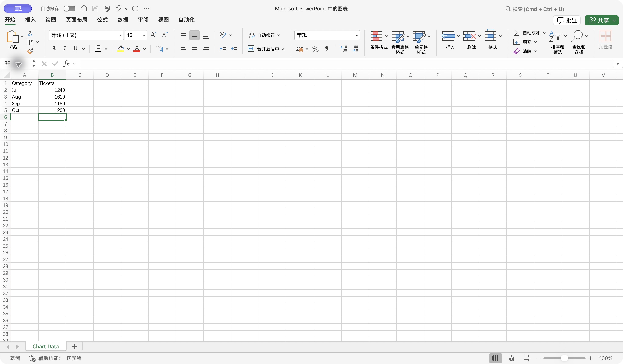Open the number format 常规 dropdown
Screen dimensions: 623x364
356,35
